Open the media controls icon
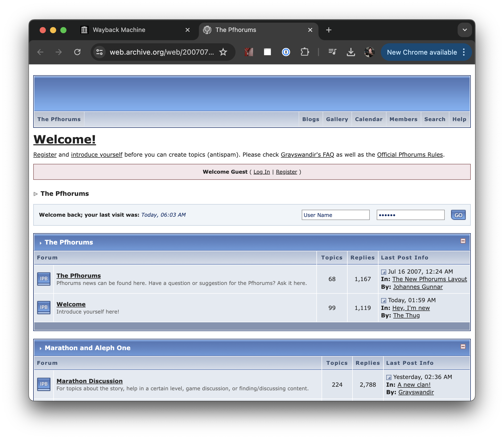This screenshot has width=504, height=439. (332, 52)
